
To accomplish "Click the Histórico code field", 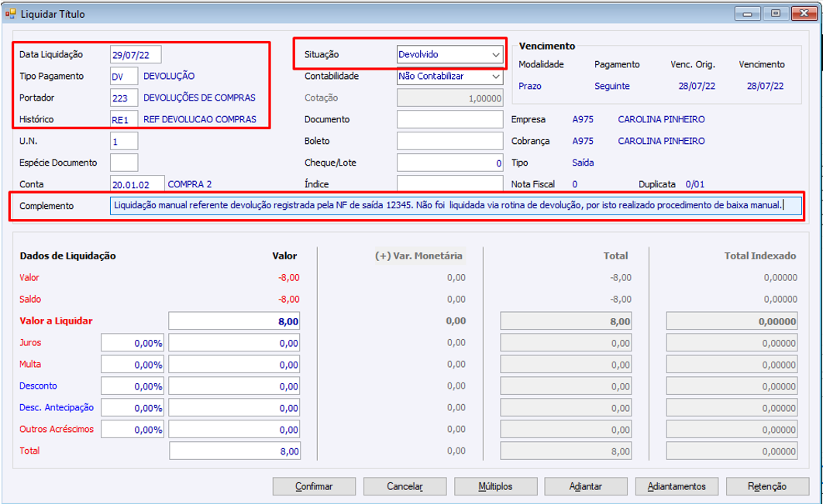I will (x=124, y=119).
